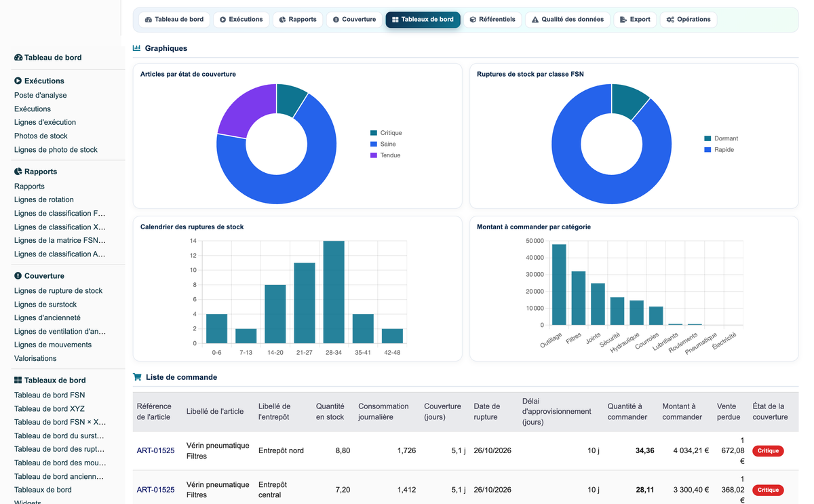Go to Lignes de photo de stock
Screen dimensions: 814x504
(x=56, y=150)
